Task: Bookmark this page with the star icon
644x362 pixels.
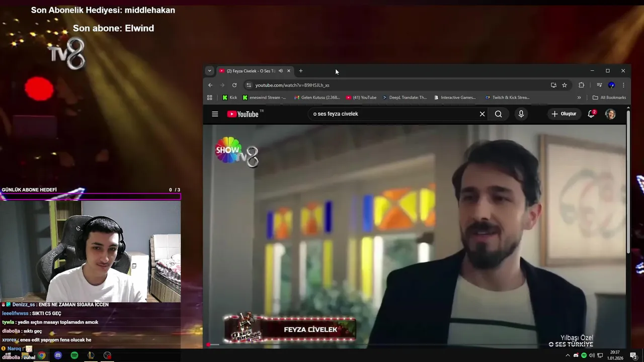Action: pyautogui.click(x=565, y=85)
